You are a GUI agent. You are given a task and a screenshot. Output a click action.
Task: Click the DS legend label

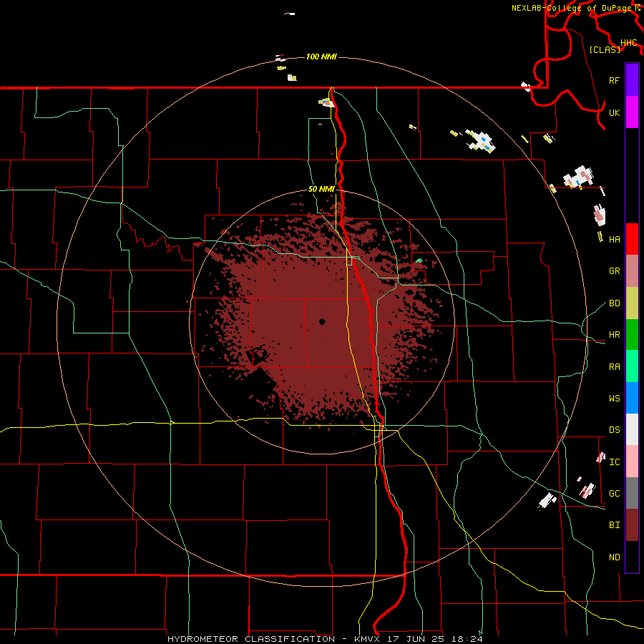tap(614, 430)
